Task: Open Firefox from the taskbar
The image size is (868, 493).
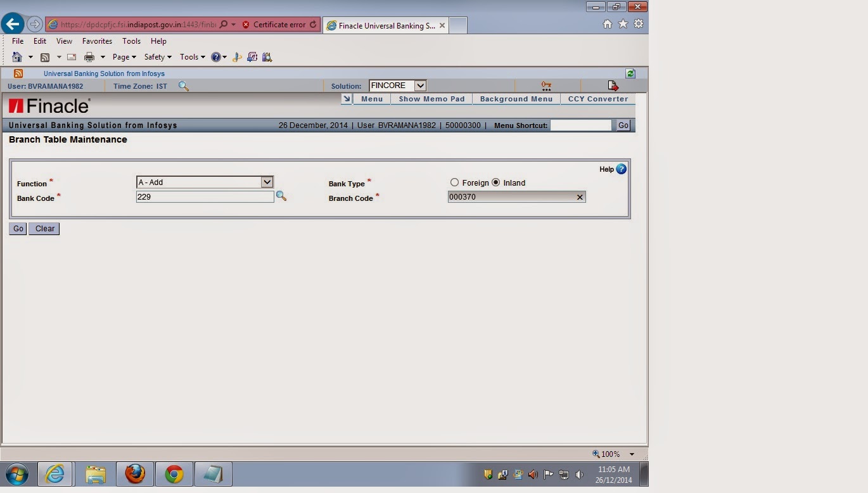Action: click(x=135, y=473)
